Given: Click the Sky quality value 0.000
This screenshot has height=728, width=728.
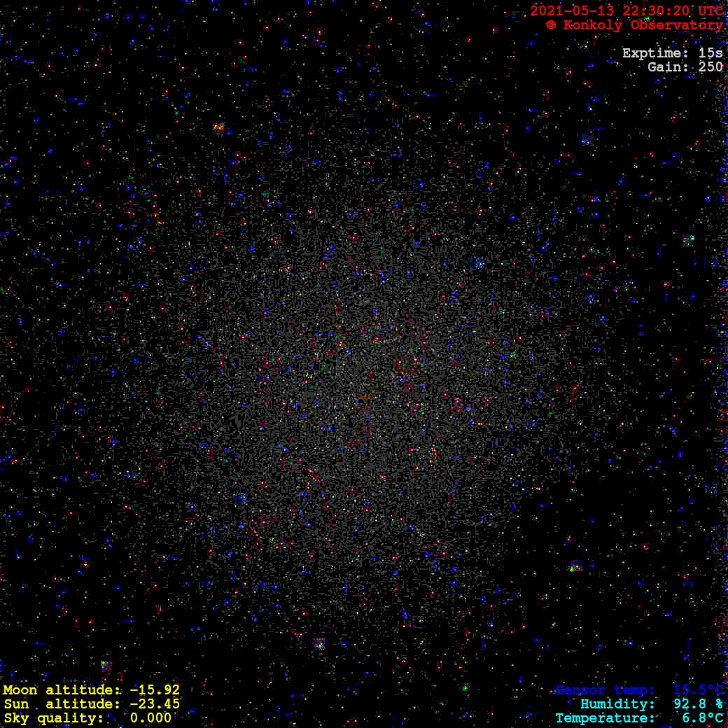Looking at the screenshot, I should (x=150, y=718).
